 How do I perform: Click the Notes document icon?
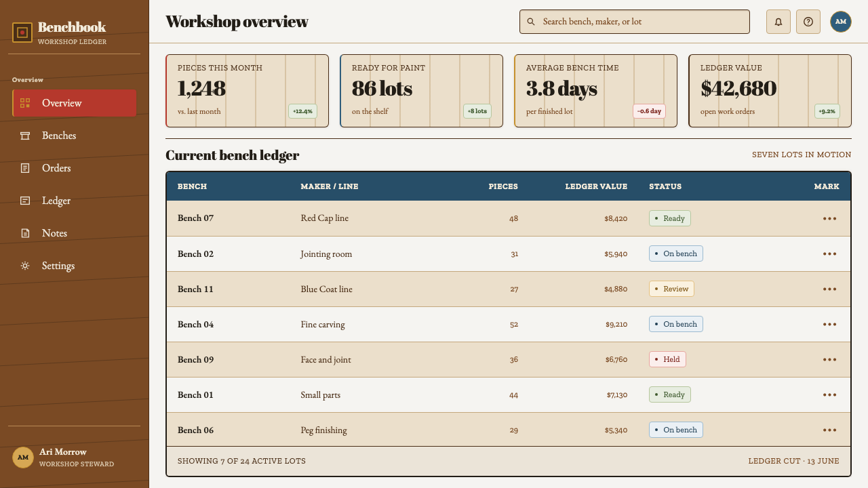point(25,233)
